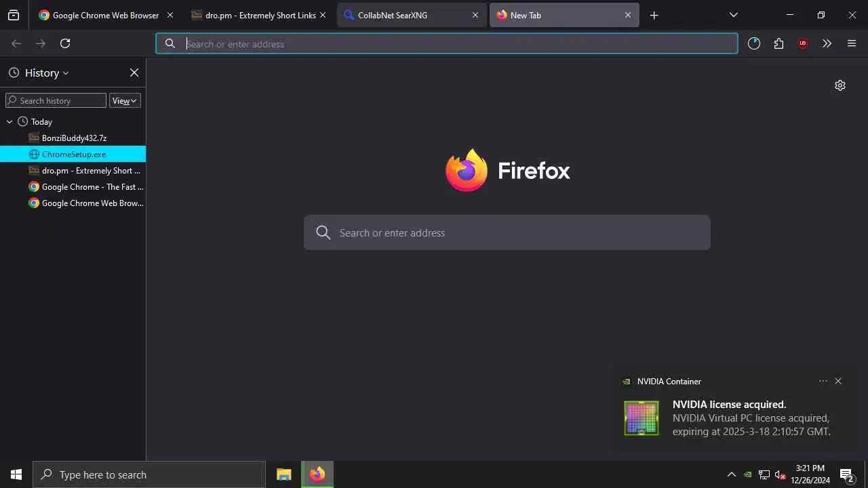Open the Windows Start menu

pyautogui.click(x=16, y=474)
